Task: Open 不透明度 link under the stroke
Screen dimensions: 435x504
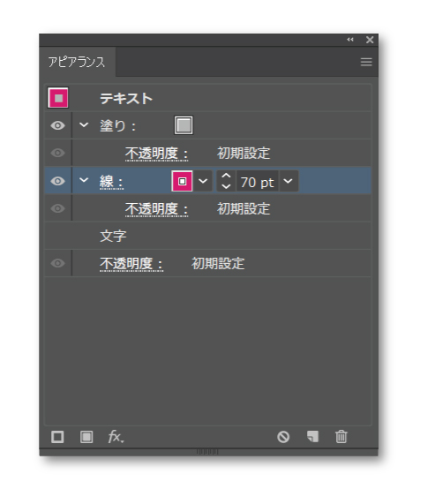Action: click(156, 209)
